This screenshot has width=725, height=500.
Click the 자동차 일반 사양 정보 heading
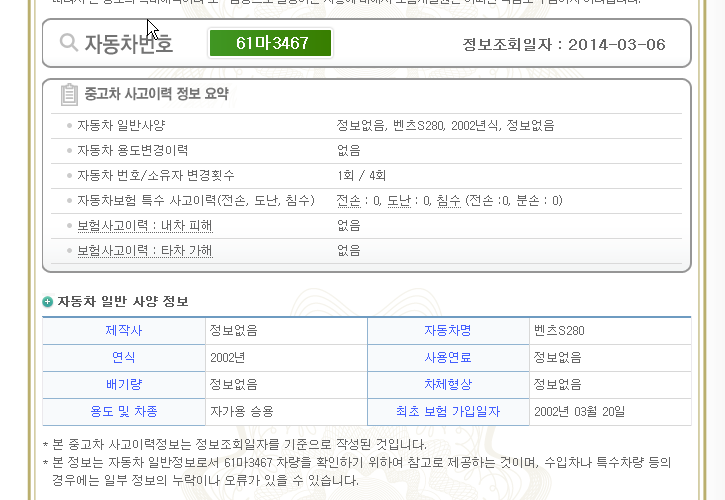[123, 302]
